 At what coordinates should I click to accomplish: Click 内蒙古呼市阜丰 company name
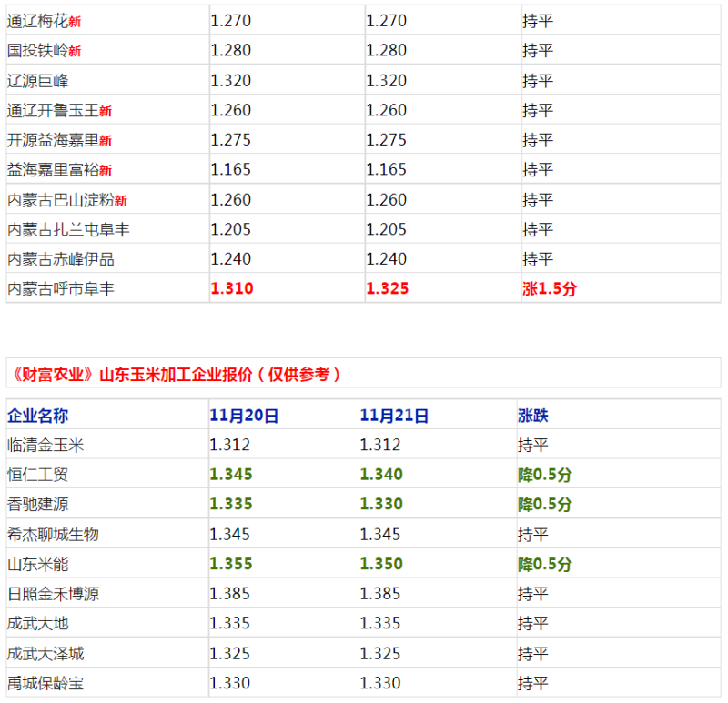click(61, 289)
